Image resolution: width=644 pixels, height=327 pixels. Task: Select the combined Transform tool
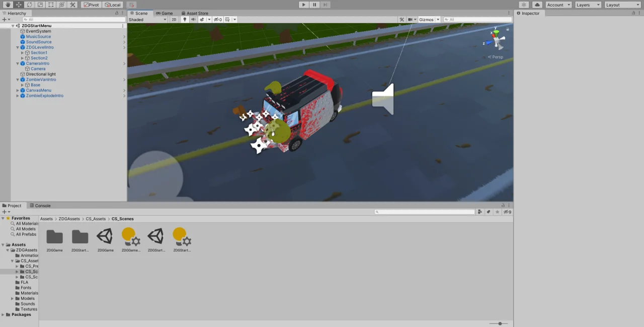coord(62,5)
